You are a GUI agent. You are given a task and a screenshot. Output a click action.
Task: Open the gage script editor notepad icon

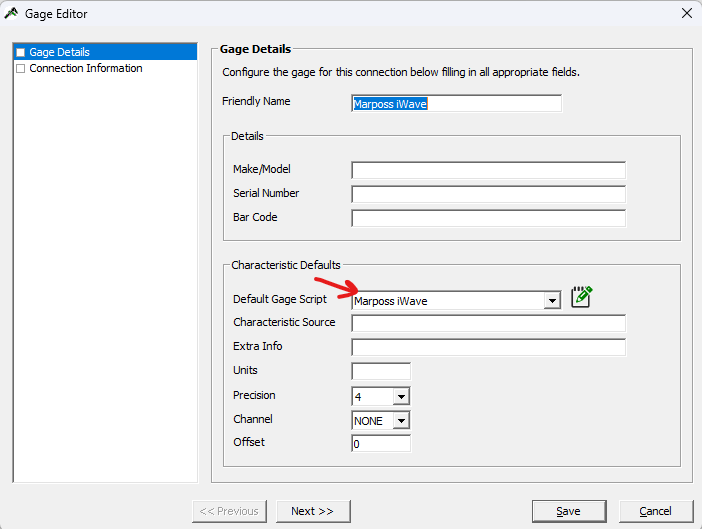pos(581,297)
